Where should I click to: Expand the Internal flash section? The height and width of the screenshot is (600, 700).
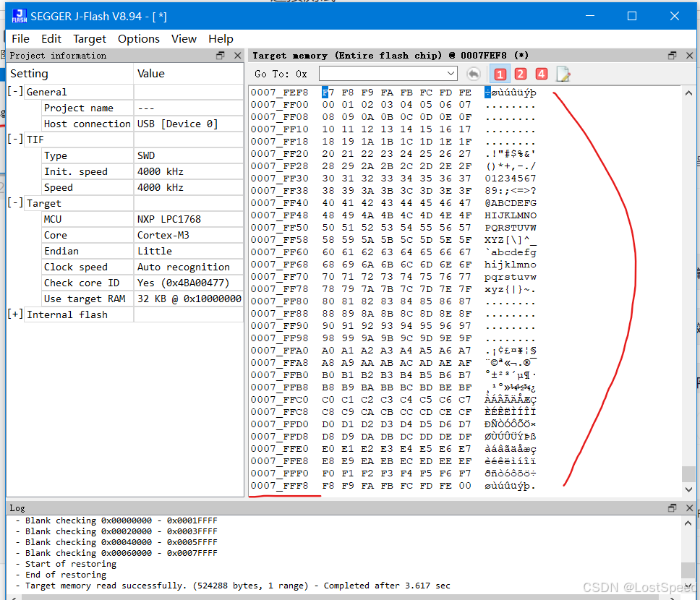(15, 314)
